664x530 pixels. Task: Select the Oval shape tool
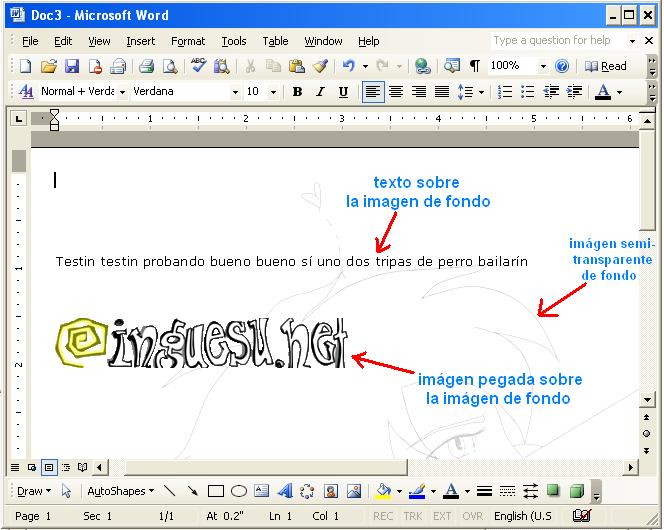[x=239, y=491]
